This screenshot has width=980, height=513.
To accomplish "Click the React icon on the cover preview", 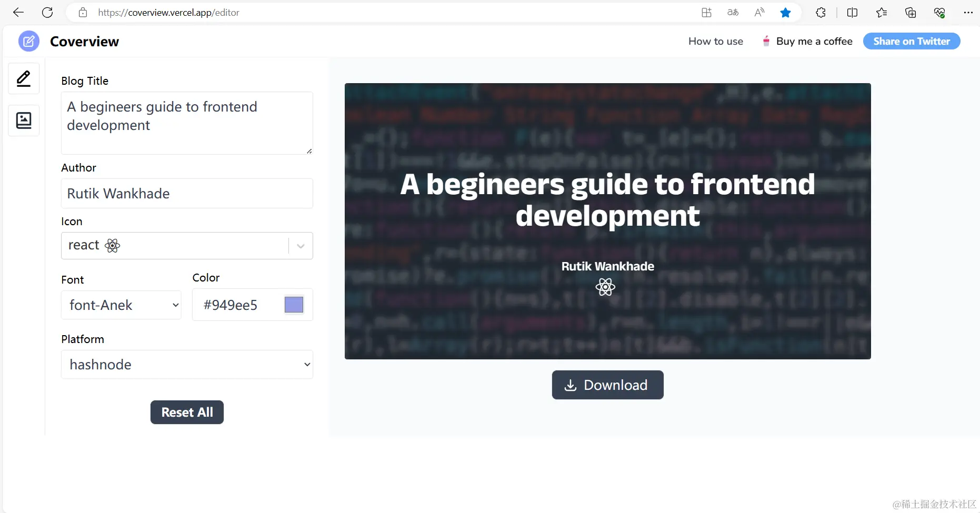I will tap(605, 287).
